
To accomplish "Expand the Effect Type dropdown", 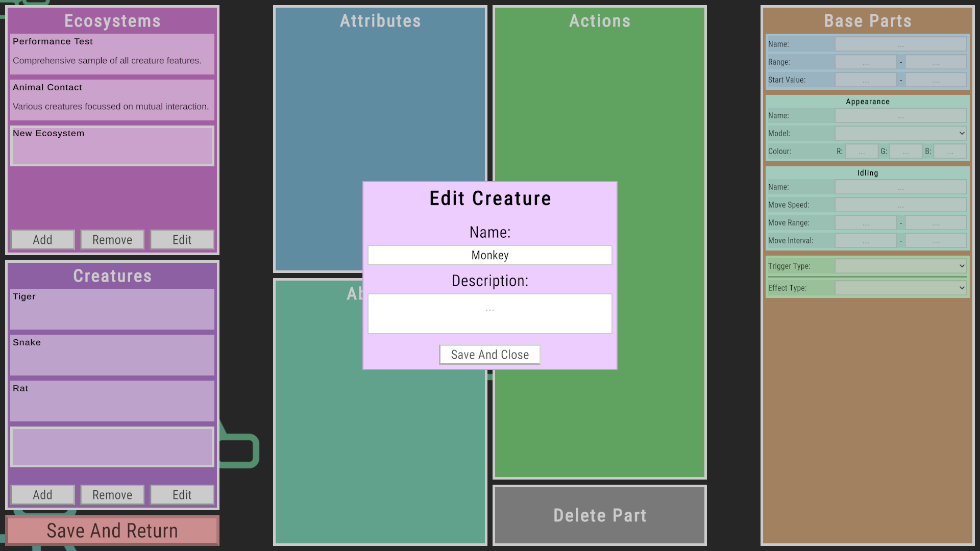I will 900,288.
